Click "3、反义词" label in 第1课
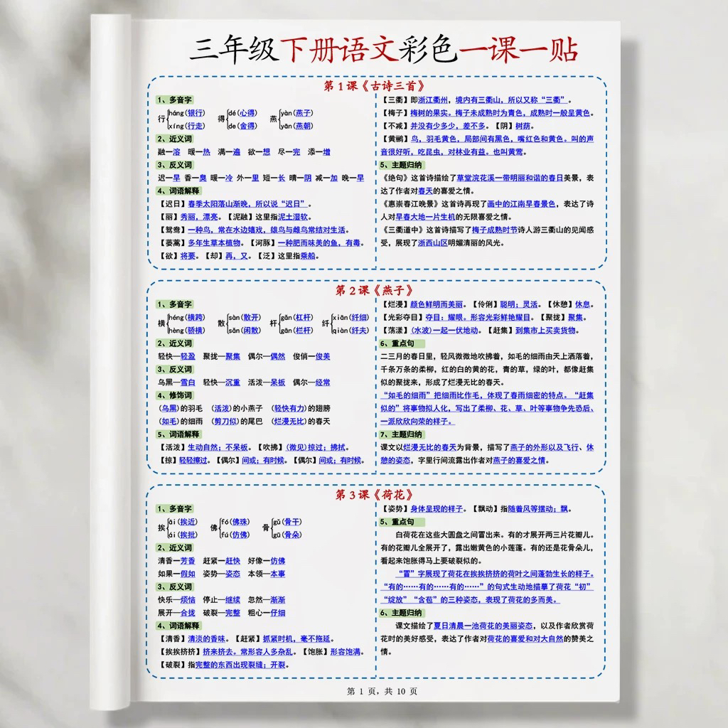 (174, 165)
